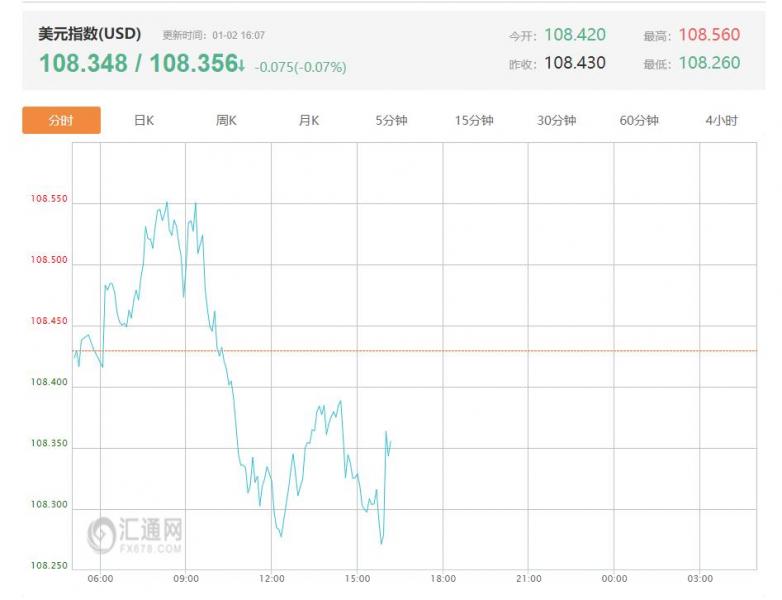
Task: Open the 周K weekly chart tab
Action: [226, 121]
